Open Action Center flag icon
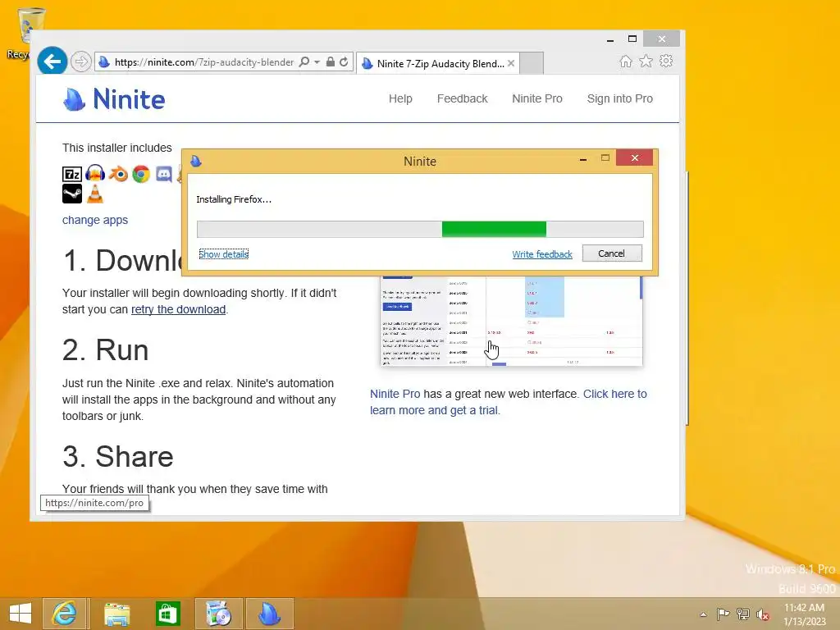The width and height of the screenshot is (840, 630). [x=723, y=614]
